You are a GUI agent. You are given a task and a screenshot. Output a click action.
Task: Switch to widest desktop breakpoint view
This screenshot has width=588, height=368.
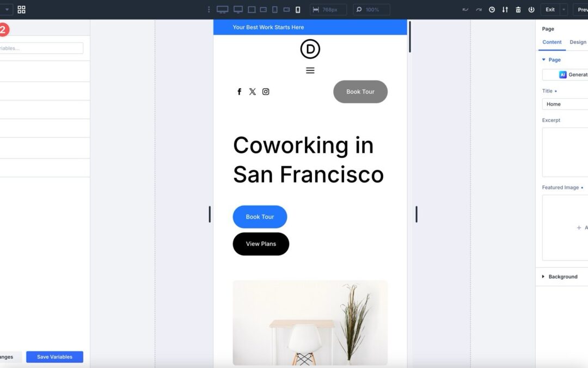(x=222, y=9)
